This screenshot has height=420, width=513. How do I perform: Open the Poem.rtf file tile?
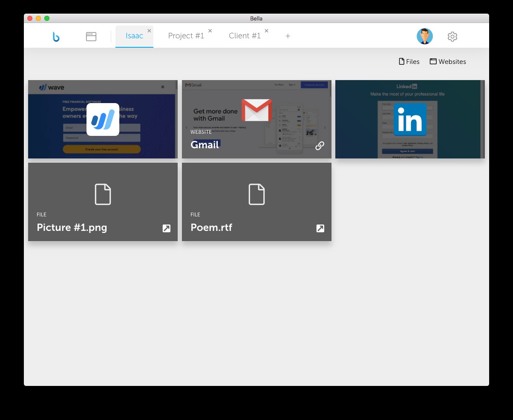[x=256, y=201]
